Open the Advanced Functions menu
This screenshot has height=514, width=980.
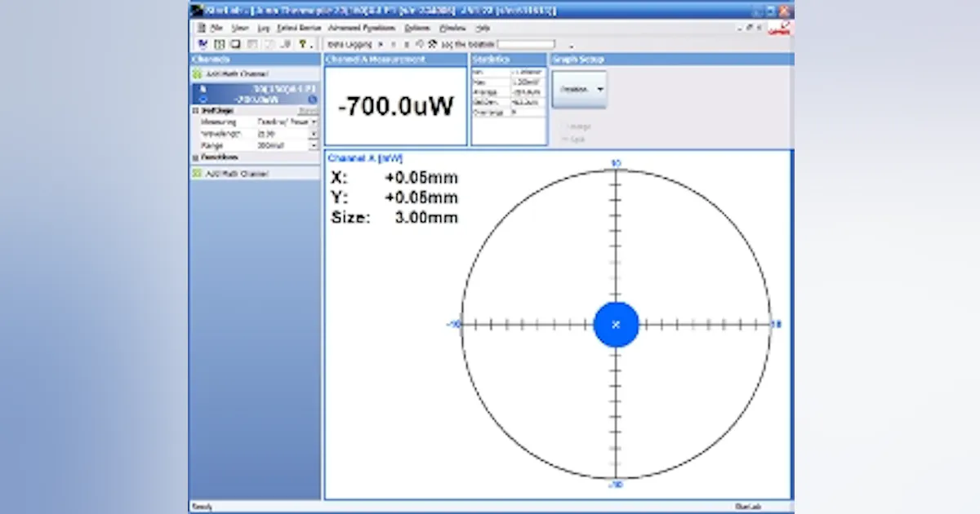[361, 28]
